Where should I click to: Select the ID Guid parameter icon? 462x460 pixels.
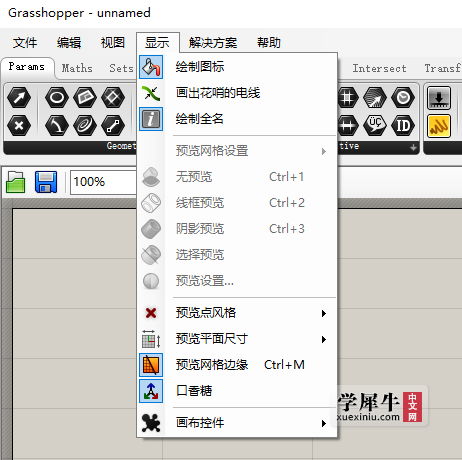tap(403, 126)
